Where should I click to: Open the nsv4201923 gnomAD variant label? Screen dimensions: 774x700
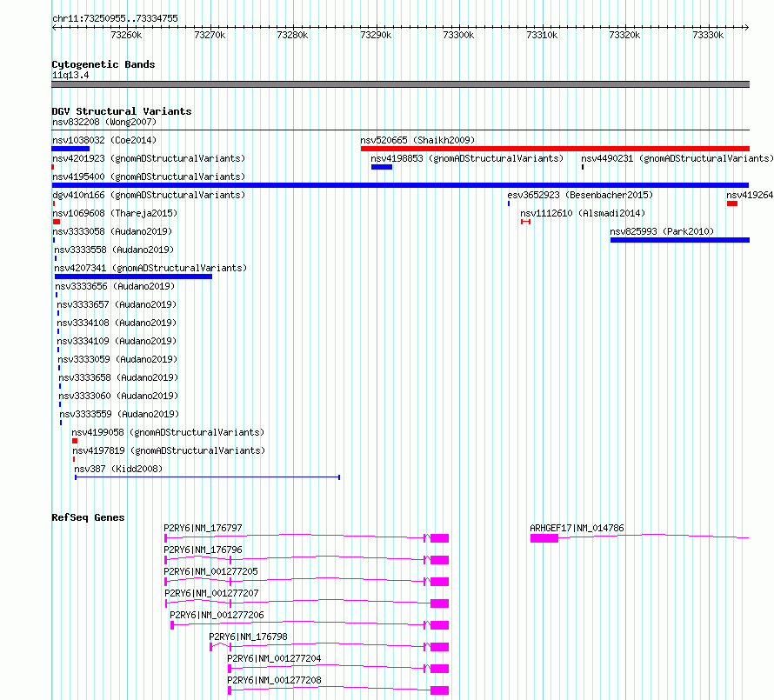point(149,158)
